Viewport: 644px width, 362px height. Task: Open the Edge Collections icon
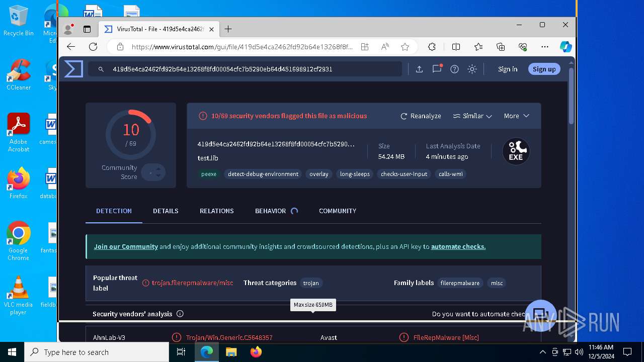point(501,47)
